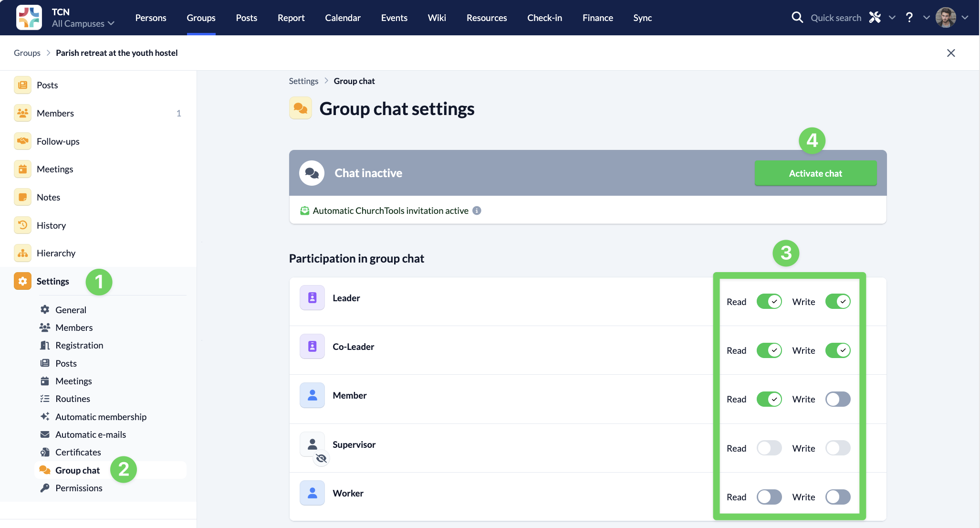Click the Activate chat button

[815, 173]
